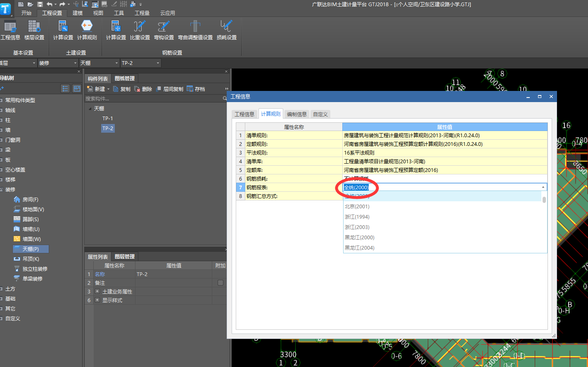Screen dimensions: 588x367
Task: Switch navigation tree to panel view icon
Action: 77,88
